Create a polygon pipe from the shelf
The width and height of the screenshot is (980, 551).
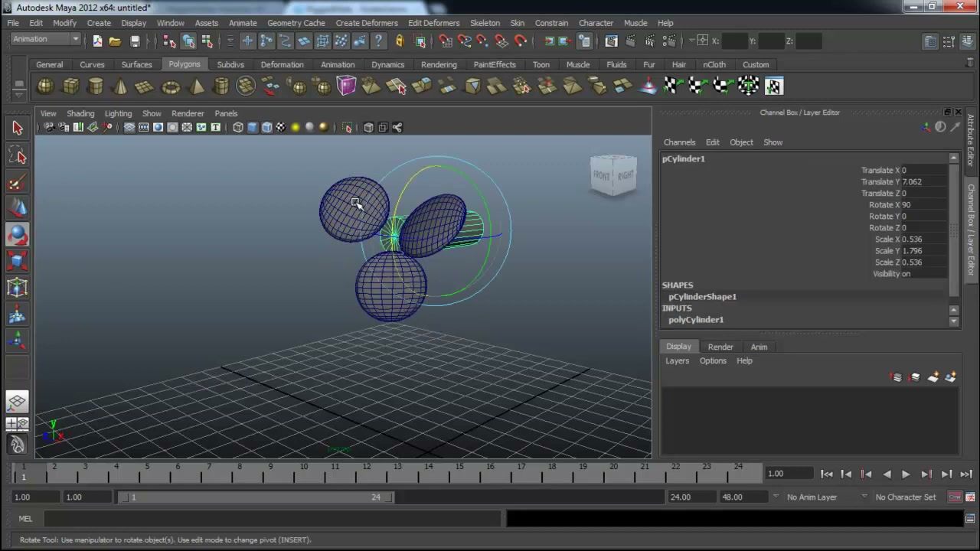220,86
